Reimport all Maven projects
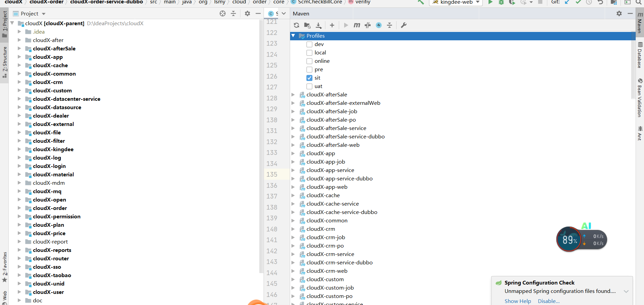The height and width of the screenshot is (305, 644). [296, 25]
